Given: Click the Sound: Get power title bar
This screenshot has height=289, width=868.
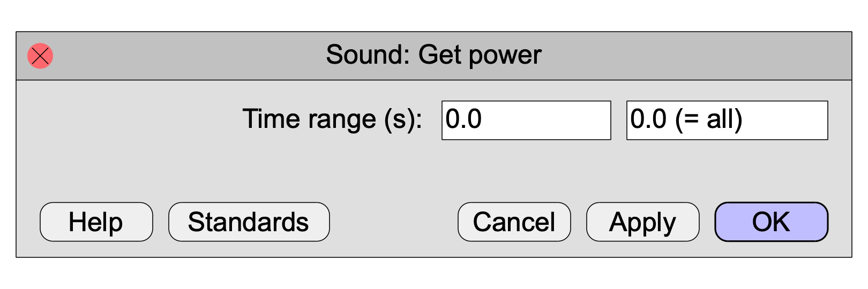Looking at the screenshot, I should (x=434, y=56).
